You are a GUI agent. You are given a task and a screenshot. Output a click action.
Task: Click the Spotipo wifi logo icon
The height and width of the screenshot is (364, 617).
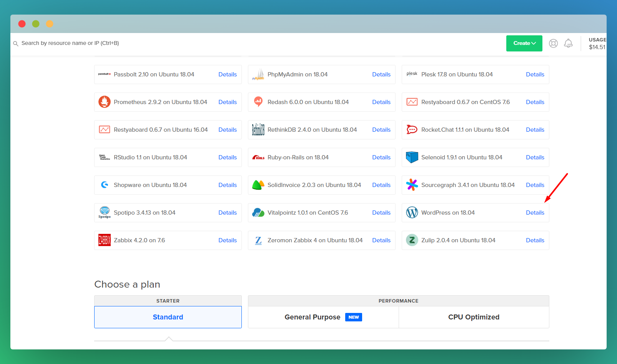point(105,212)
